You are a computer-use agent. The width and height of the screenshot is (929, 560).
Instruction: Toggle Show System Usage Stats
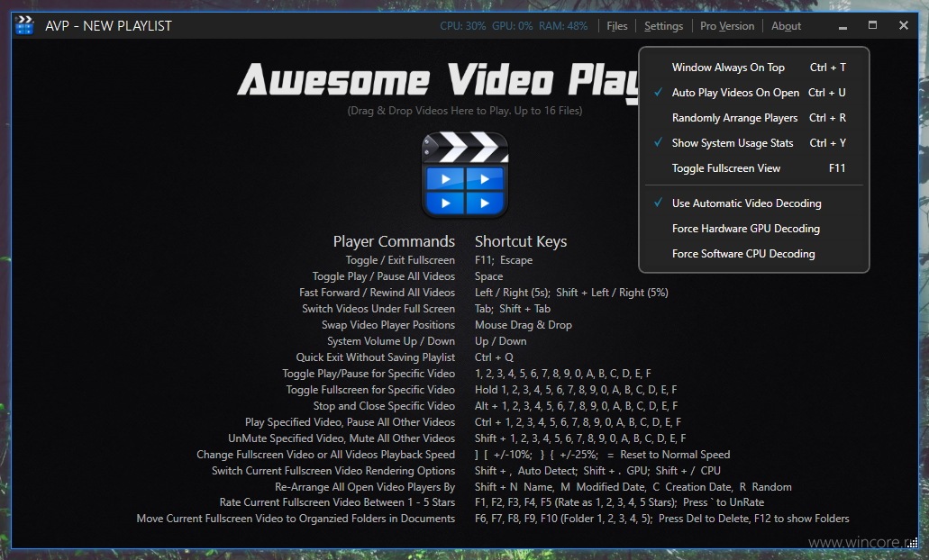click(754, 142)
